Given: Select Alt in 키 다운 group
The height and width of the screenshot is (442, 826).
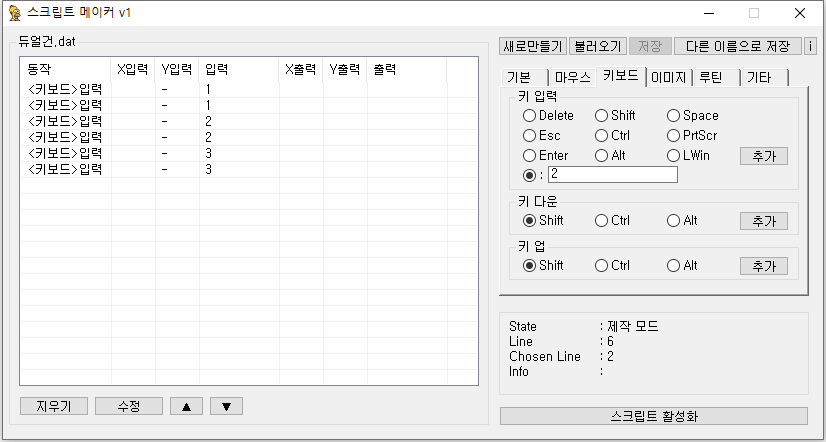Looking at the screenshot, I should 683,220.
